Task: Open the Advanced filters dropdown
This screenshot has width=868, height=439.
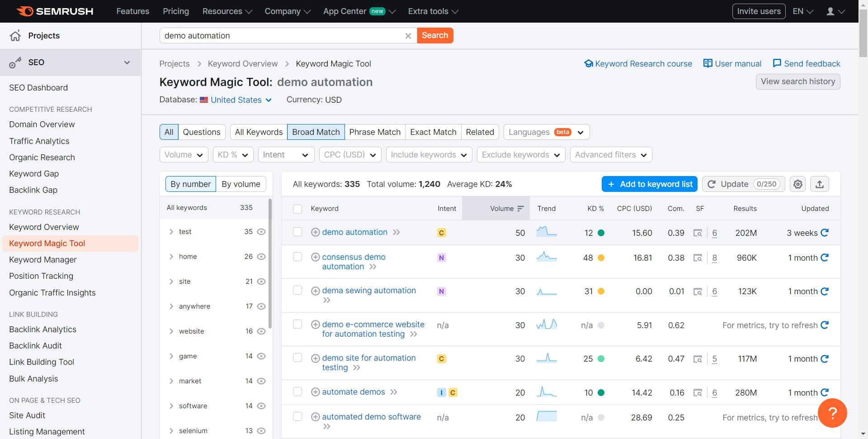Action: pos(611,154)
